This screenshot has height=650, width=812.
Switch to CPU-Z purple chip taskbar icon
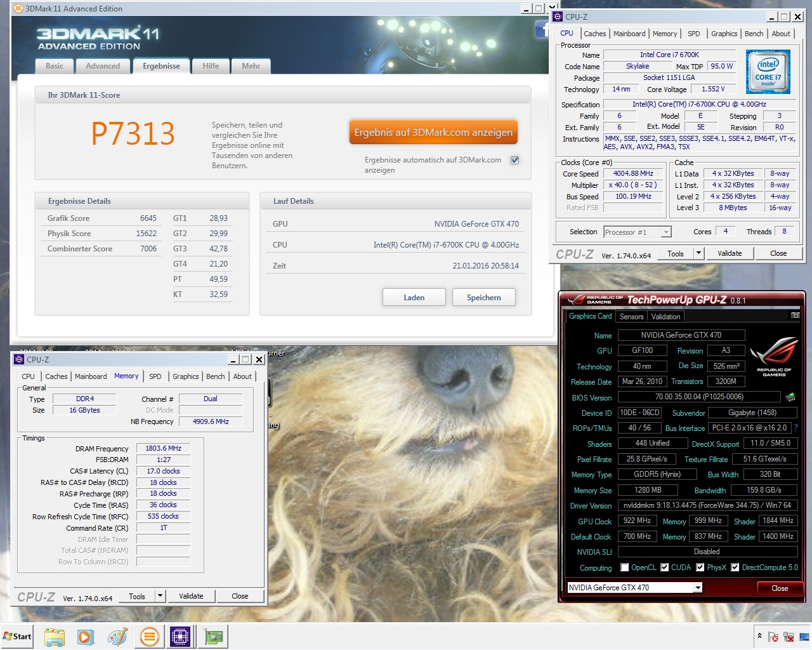(x=180, y=637)
